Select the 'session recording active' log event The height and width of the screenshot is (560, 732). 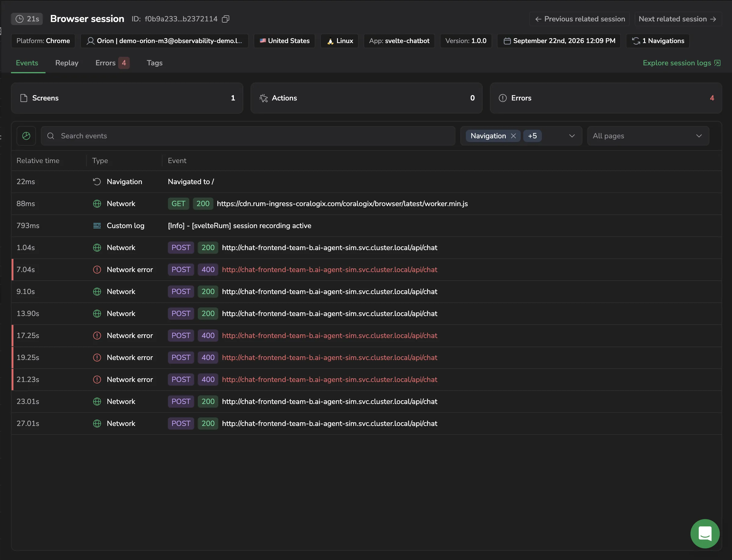click(x=367, y=226)
